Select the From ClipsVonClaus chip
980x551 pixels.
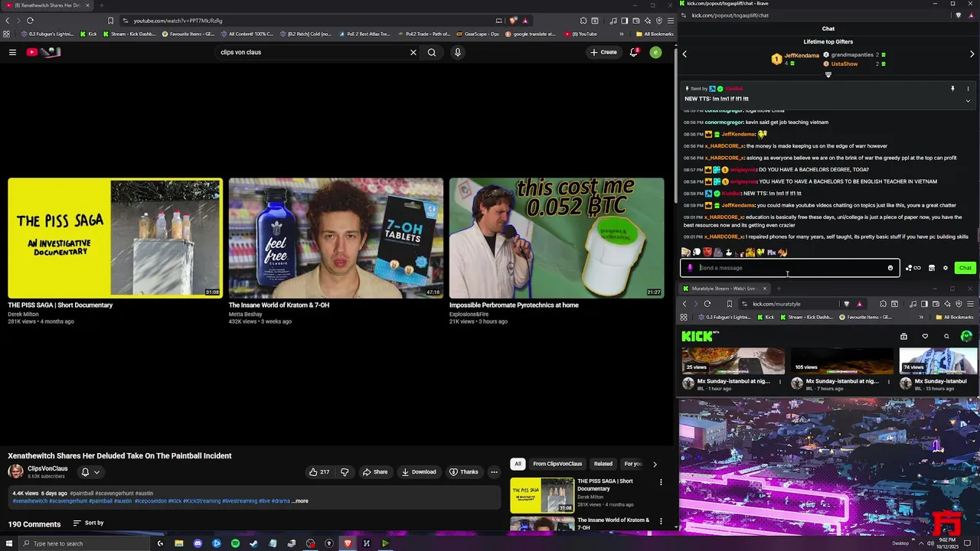tap(557, 464)
